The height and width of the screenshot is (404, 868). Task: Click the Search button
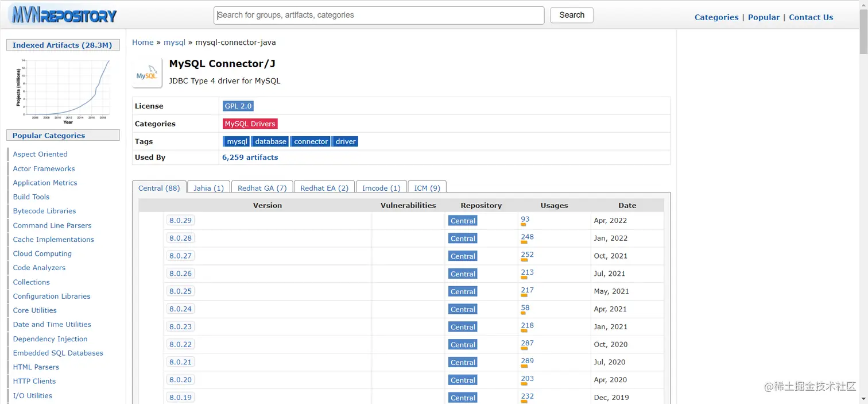(572, 15)
